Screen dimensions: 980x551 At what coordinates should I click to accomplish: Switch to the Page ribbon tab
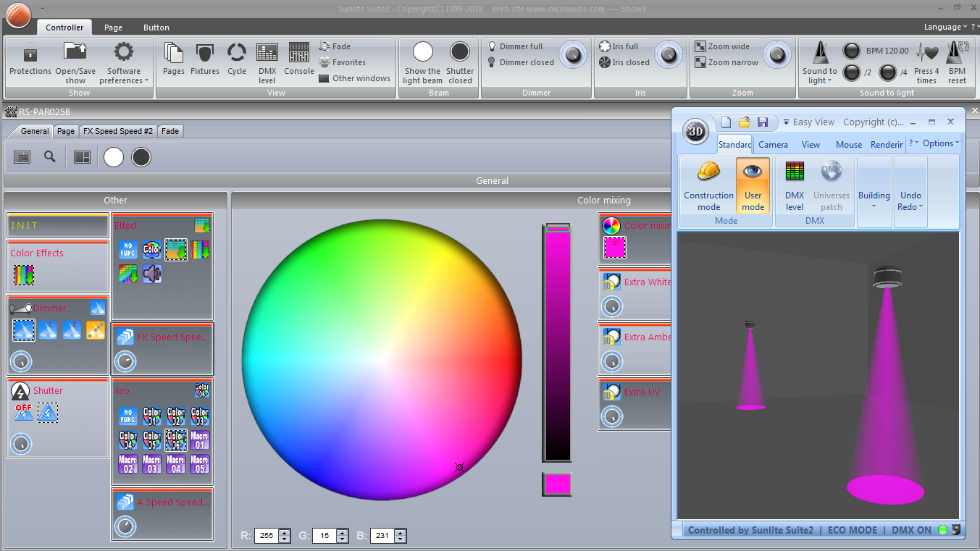(113, 28)
